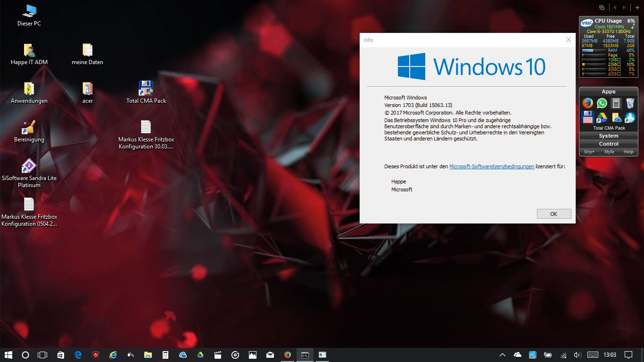This screenshot has width=644, height=362.
Task: Open Movies & TV clapperboard on taskbar
Action: (218, 354)
